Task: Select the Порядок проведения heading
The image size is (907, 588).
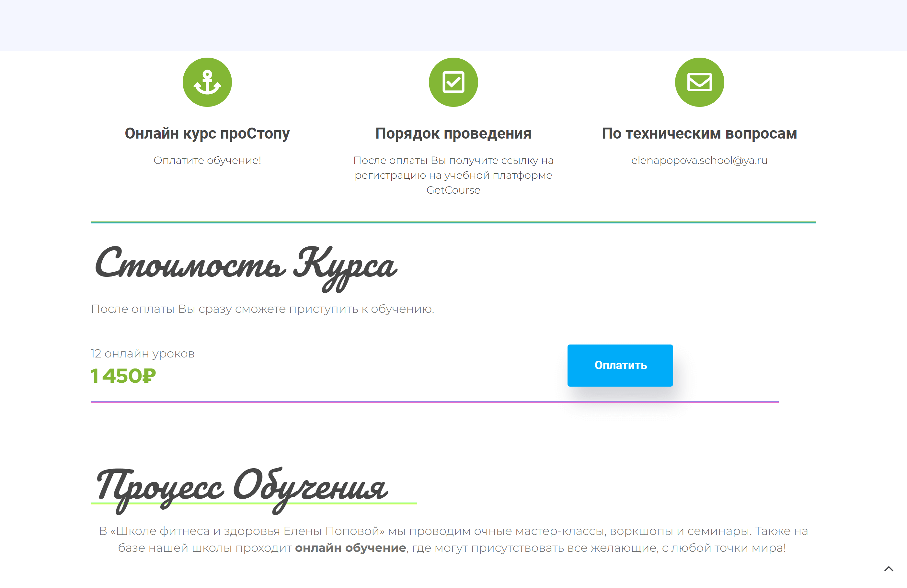Action: click(x=454, y=134)
